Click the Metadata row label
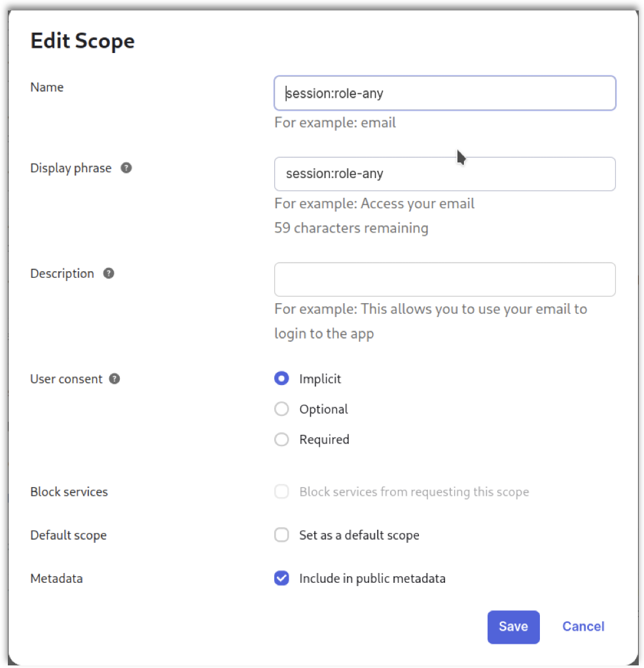644x668 pixels. [56, 578]
